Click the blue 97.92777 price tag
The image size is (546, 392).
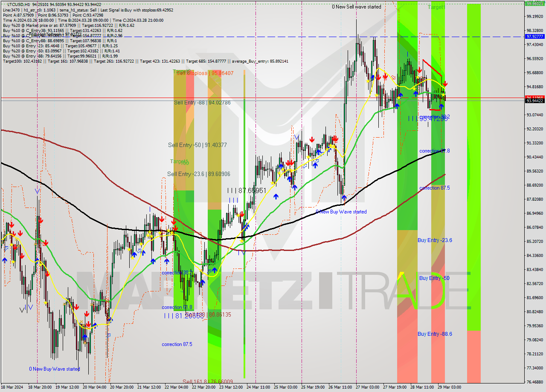pyautogui.click(x=535, y=37)
